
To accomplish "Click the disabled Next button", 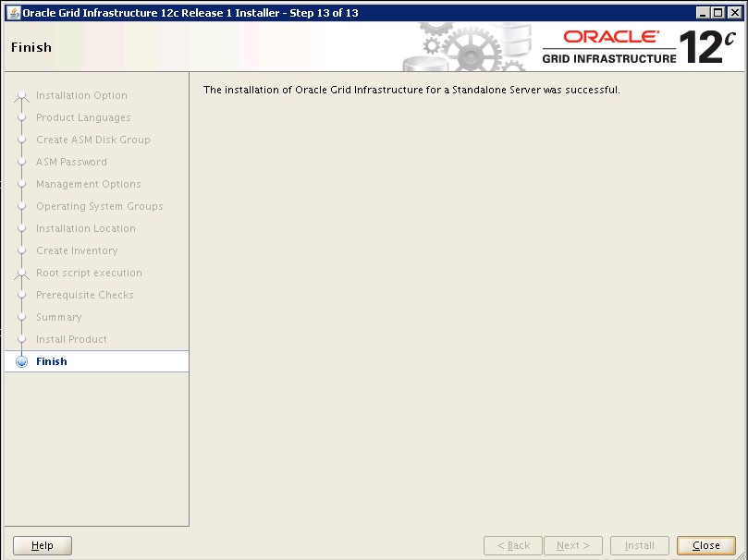I will pyautogui.click(x=573, y=545).
